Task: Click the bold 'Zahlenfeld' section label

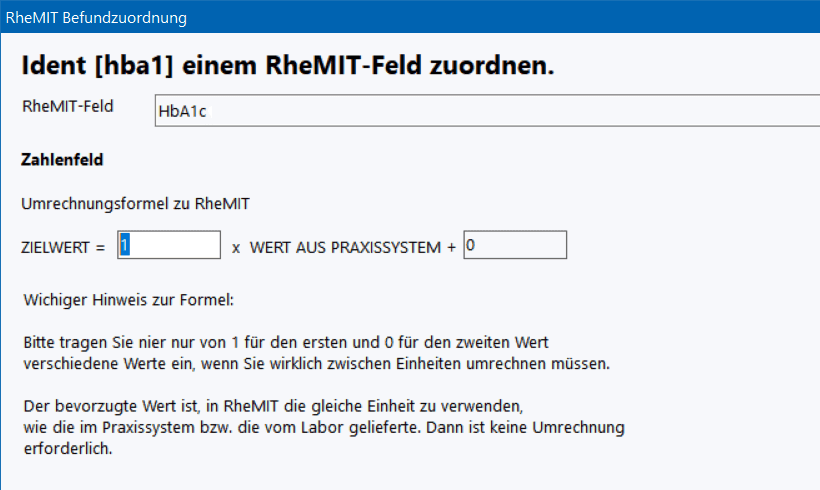Action: tap(62, 160)
